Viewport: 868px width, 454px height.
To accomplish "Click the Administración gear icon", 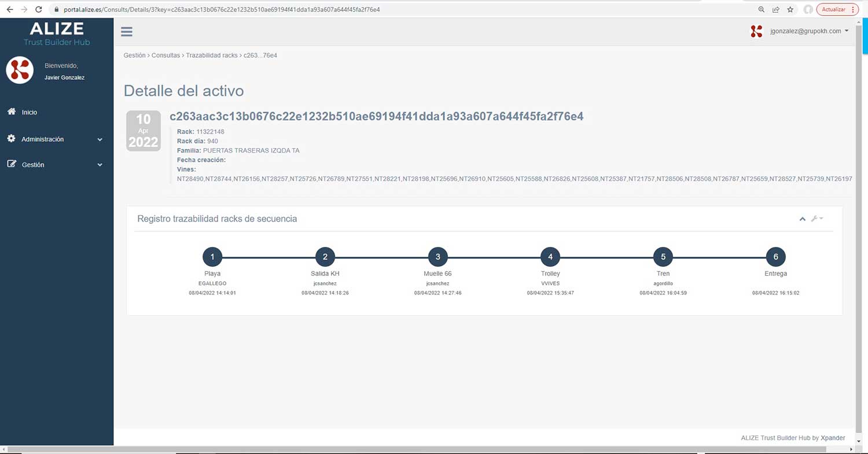I will [12, 139].
